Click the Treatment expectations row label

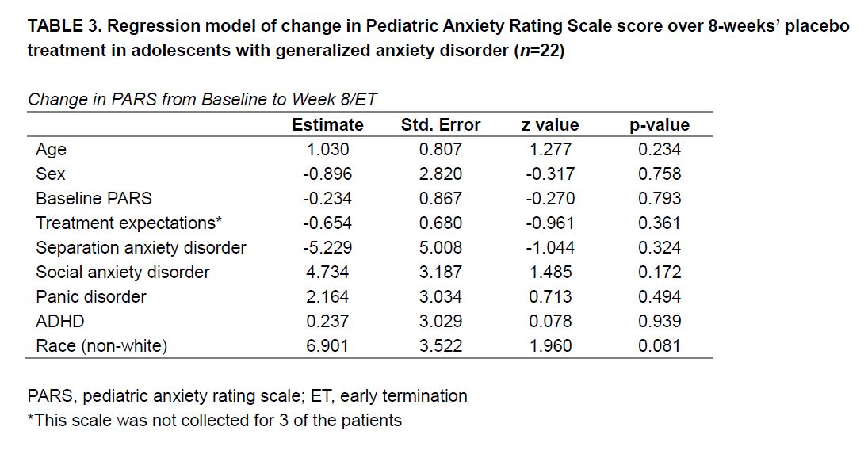pos(128,223)
